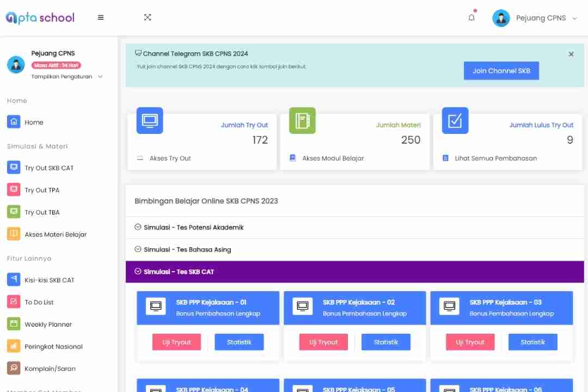Toggle fullscreen mode icon
This screenshot has width=588, height=392.
(148, 17)
